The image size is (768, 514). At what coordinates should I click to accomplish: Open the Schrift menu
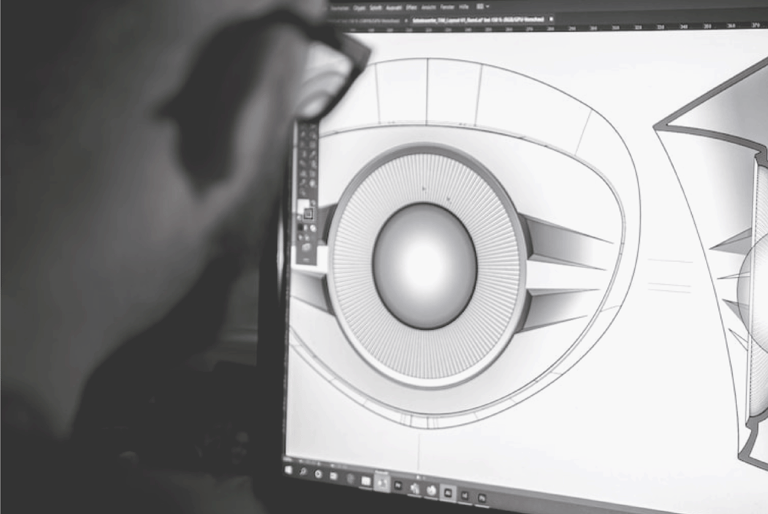[x=376, y=8]
